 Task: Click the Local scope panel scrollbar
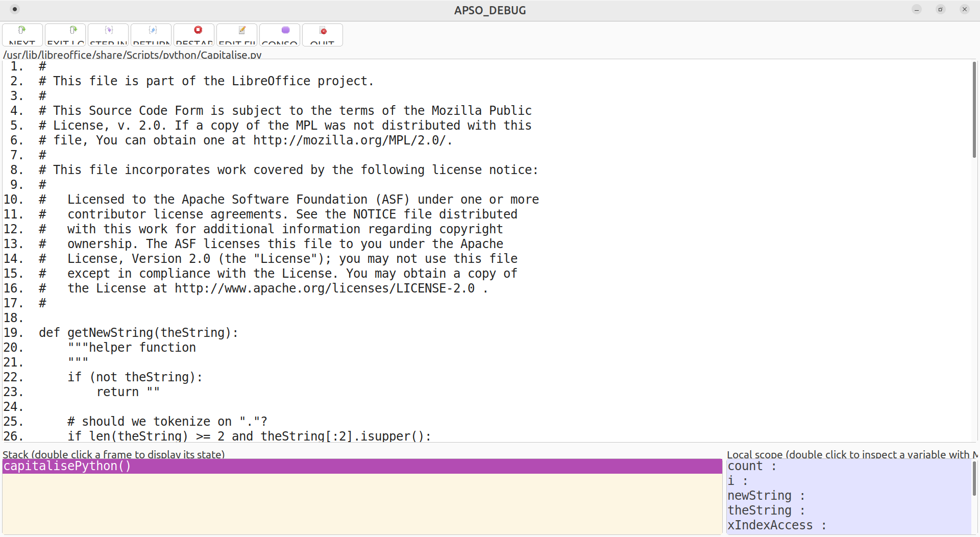click(x=974, y=478)
